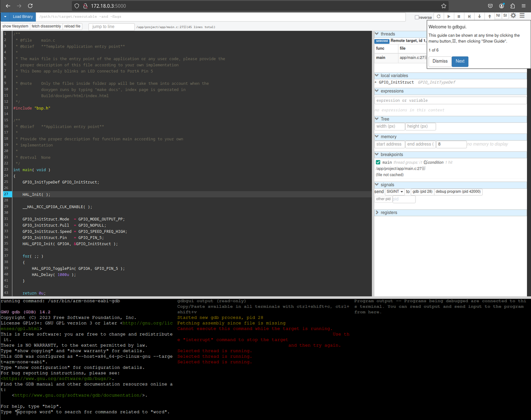Toggle the reverse checkbox

pos(417,17)
